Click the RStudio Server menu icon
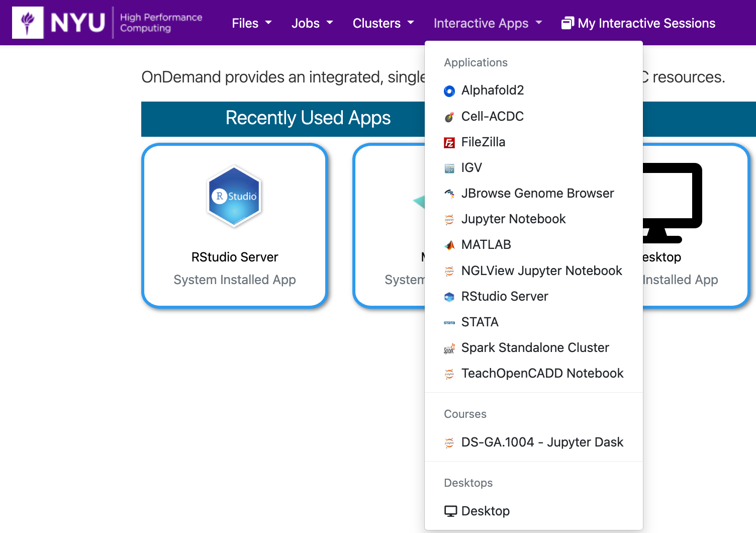The width and height of the screenshot is (756, 533). pos(449,297)
